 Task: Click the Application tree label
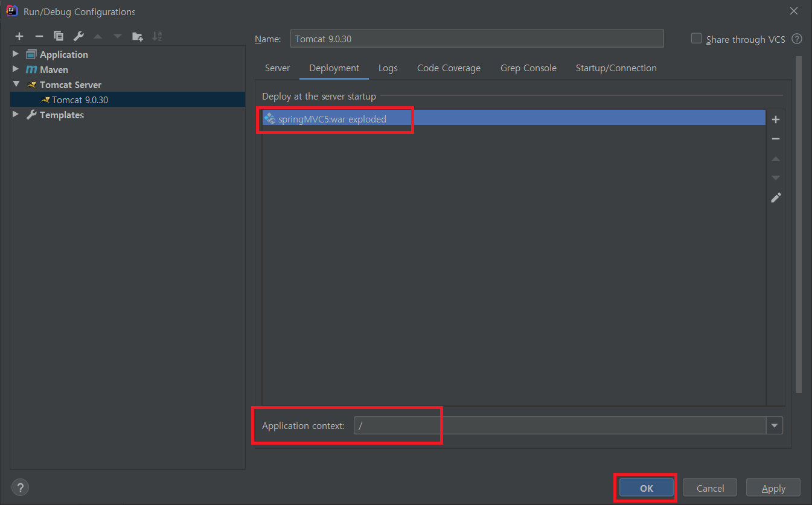(x=64, y=54)
